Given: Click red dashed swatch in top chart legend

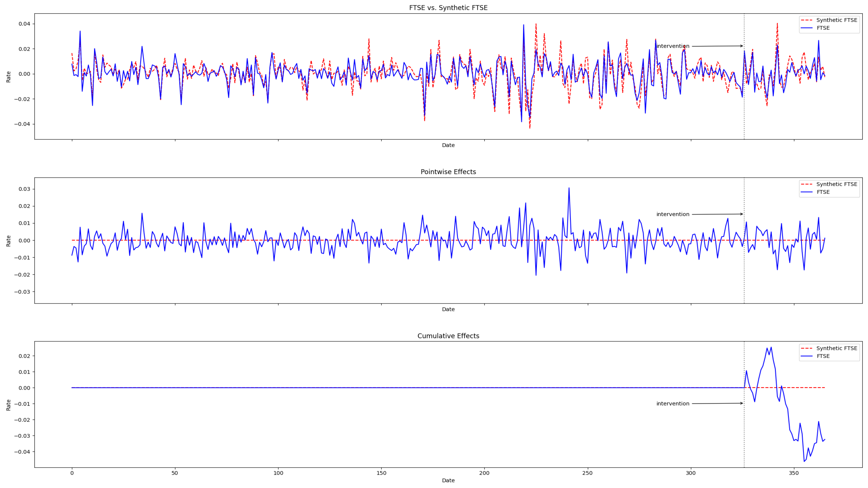Looking at the screenshot, I should tap(807, 20).
